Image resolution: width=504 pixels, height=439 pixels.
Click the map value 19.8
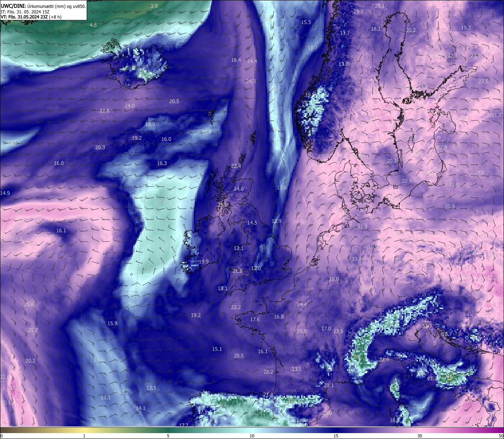coord(357,259)
